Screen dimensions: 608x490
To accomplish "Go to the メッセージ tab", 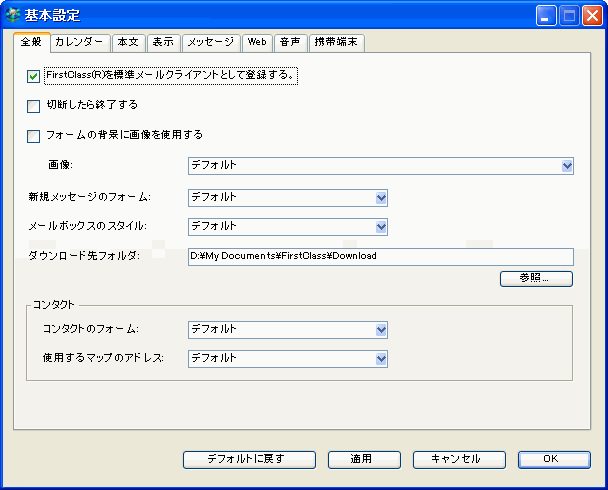I will [210, 42].
